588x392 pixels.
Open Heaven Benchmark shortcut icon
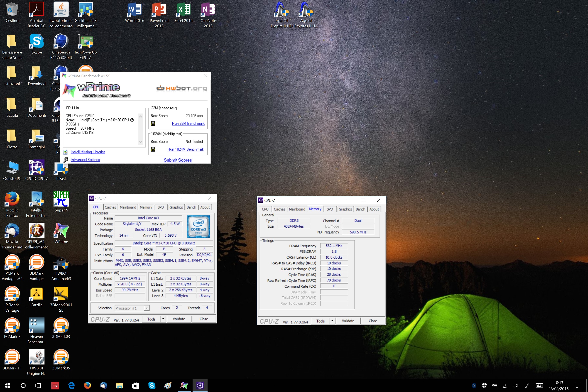37,331
